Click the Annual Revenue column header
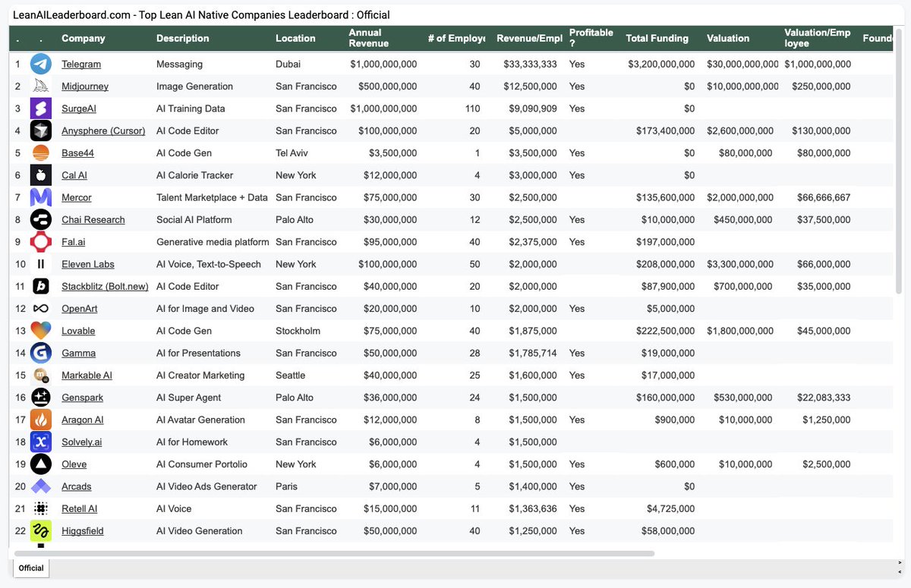Image resolution: width=911 pixels, height=588 pixels. click(369, 38)
